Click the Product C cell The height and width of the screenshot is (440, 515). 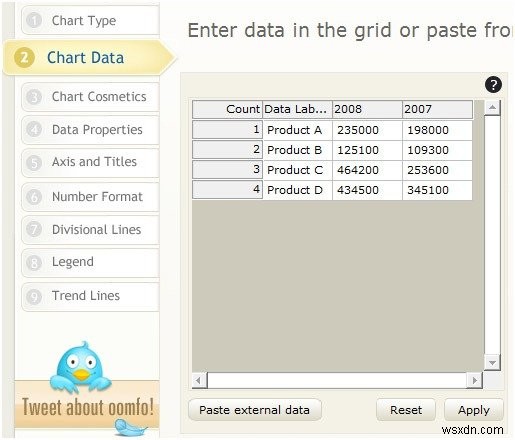pyautogui.click(x=297, y=170)
